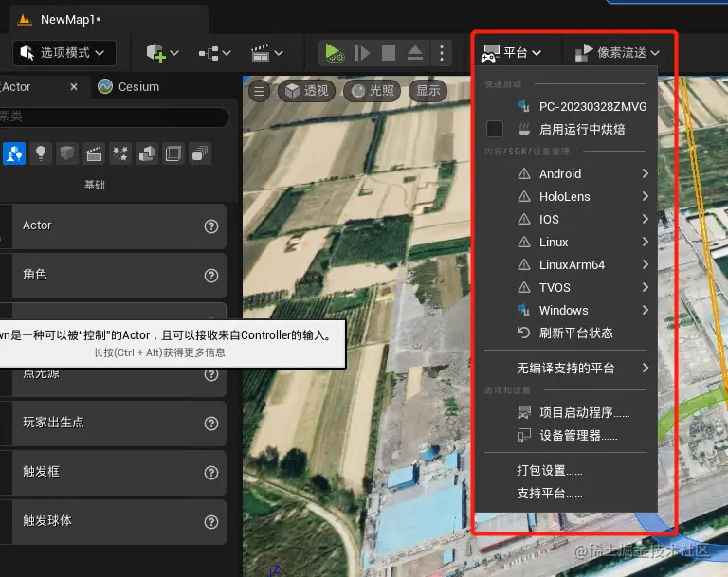Click 刷新平台状态 refresh platform status
The width and height of the screenshot is (728, 577).
pos(566,333)
